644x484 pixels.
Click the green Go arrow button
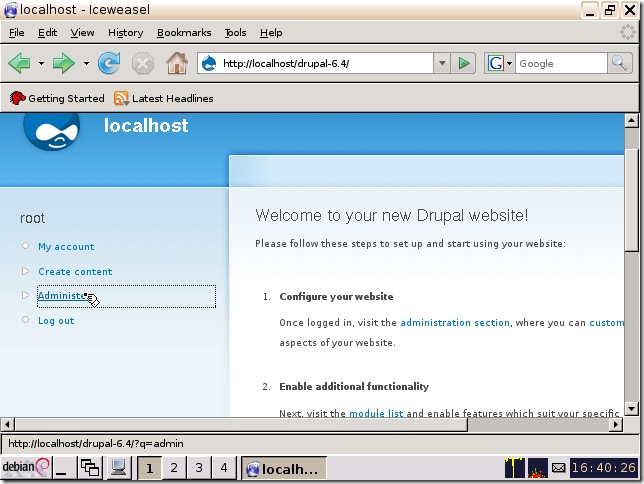point(463,64)
